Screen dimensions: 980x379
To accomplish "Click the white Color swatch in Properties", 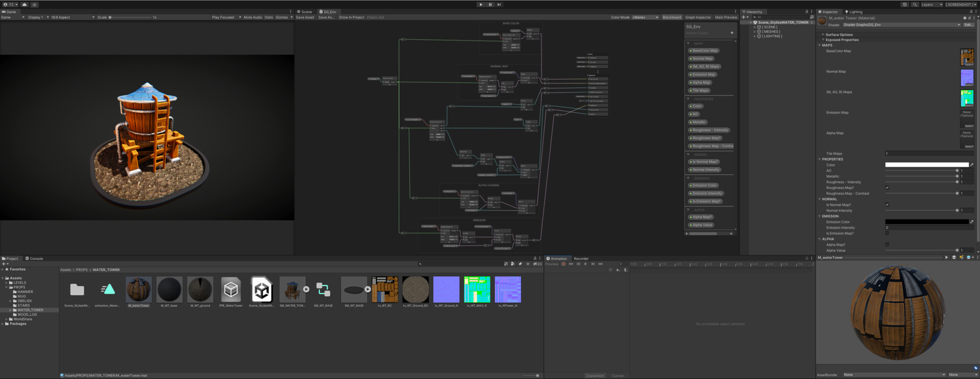I will click(926, 165).
